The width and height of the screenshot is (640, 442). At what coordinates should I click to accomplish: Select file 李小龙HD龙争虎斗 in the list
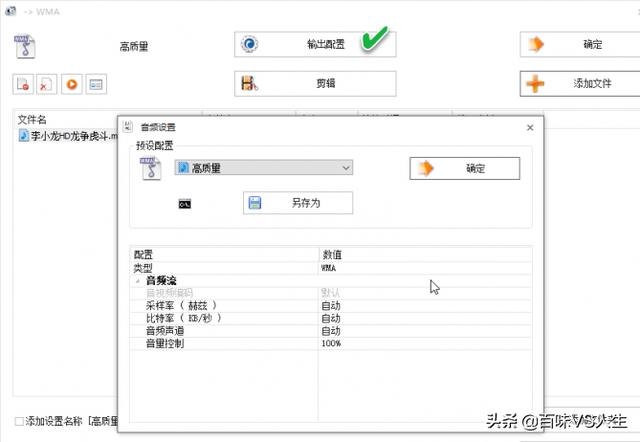click(68, 136)
